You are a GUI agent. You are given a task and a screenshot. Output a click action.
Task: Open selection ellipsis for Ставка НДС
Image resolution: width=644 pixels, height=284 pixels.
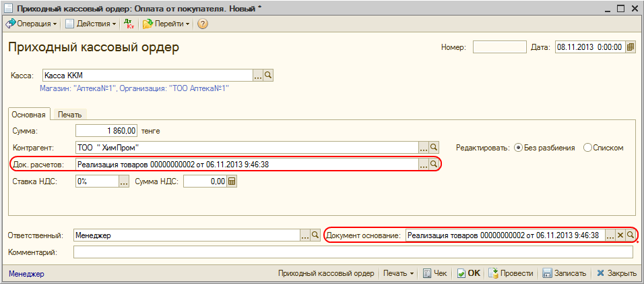click(124, 181)
